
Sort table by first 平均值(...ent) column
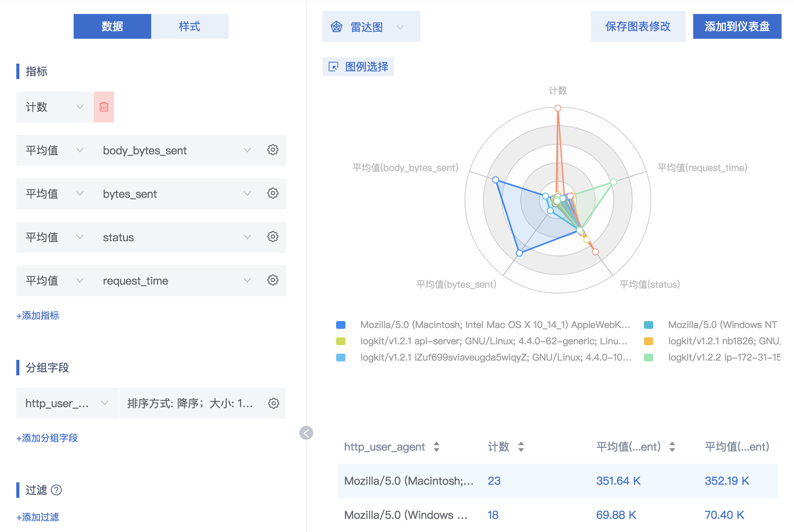(672, 447)
